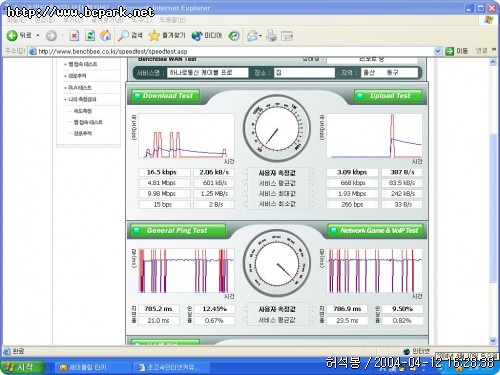Click the upload speed graph

click(x=375, y=136)
